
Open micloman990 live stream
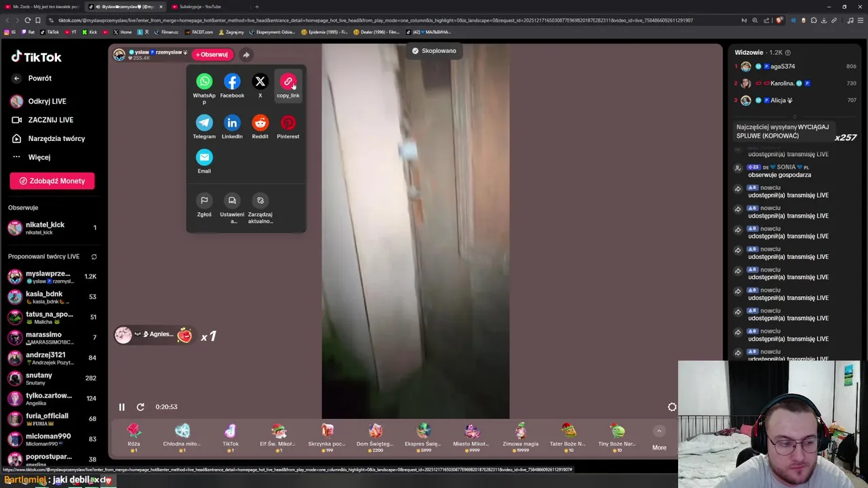pyautogui.click(x=52, y=439)
